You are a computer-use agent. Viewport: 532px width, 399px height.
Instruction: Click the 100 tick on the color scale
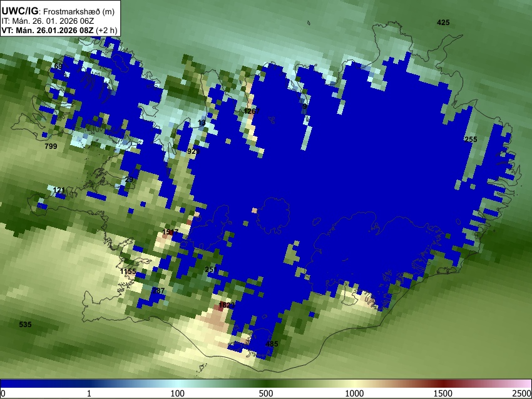pos(177,393)
